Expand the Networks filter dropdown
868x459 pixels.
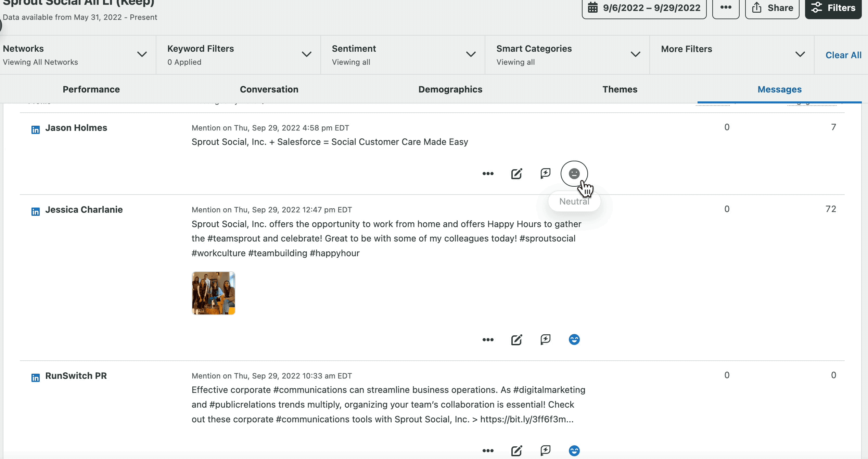142,54
